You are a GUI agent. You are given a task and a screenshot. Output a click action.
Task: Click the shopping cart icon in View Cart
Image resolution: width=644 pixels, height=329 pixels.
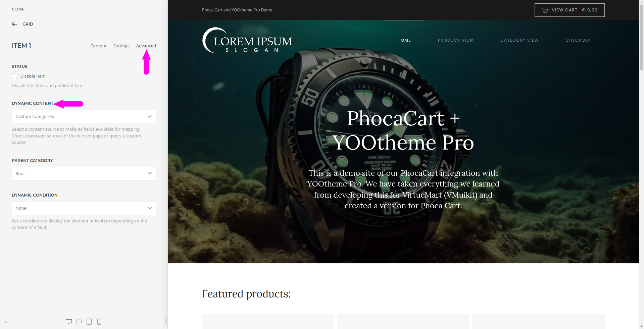(x=545, y=10)
